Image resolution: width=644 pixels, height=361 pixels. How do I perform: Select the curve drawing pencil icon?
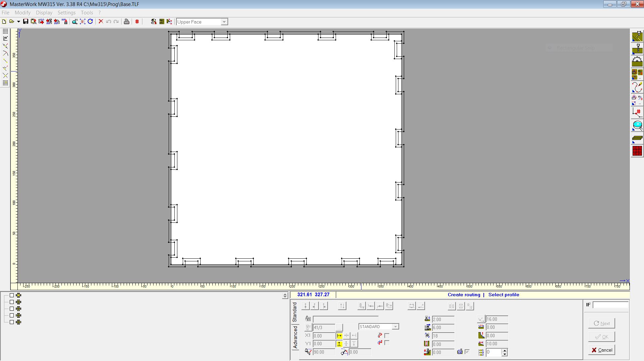click(637, 87)
